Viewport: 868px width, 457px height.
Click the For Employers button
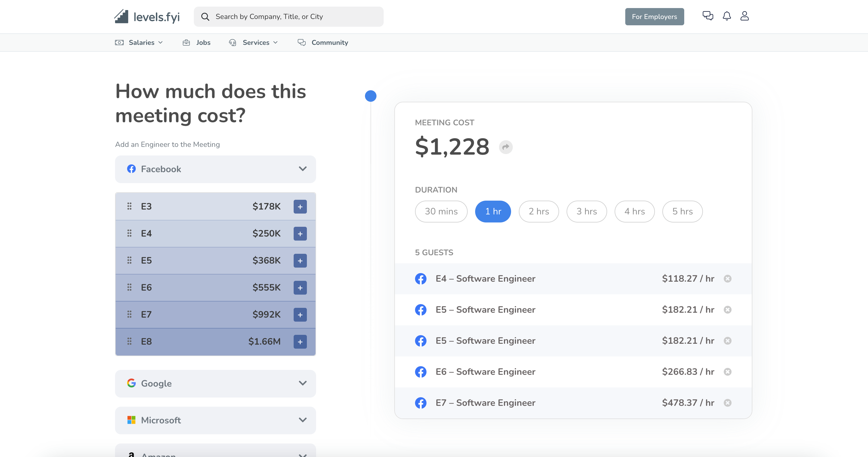point(654,16)
